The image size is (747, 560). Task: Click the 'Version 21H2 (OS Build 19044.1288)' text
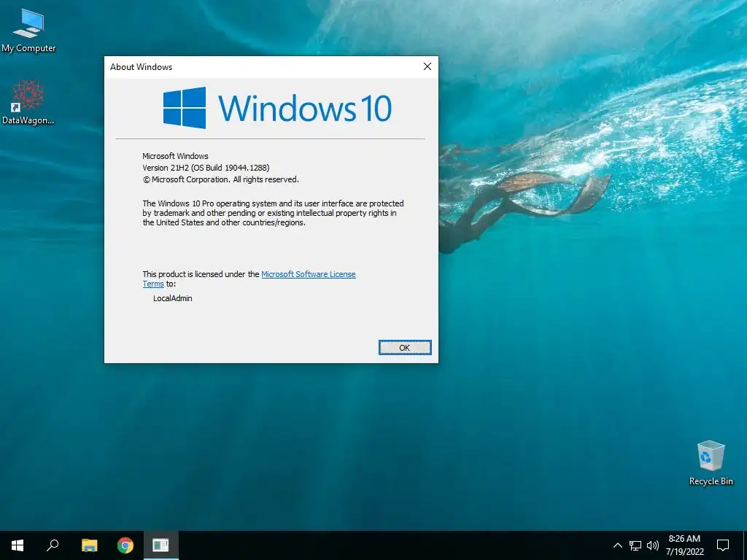pyautogui.click(x=206, y=168)
